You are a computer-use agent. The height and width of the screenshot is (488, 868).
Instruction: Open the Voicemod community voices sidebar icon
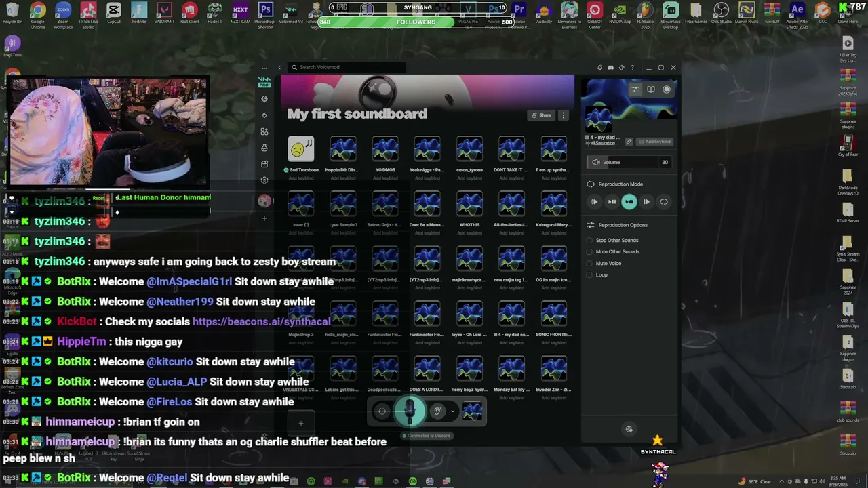pos(264,131)
